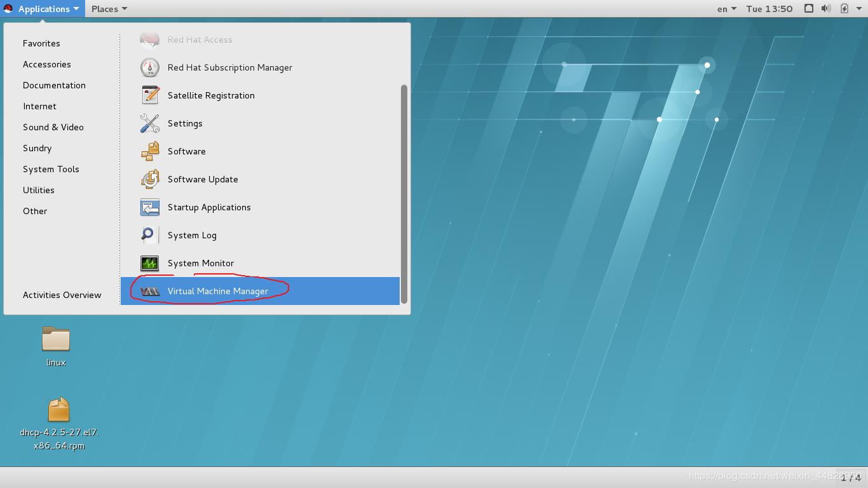Click the window tray icon in top bar
Screen dimensions: 868x488
(x=808, y=8)
